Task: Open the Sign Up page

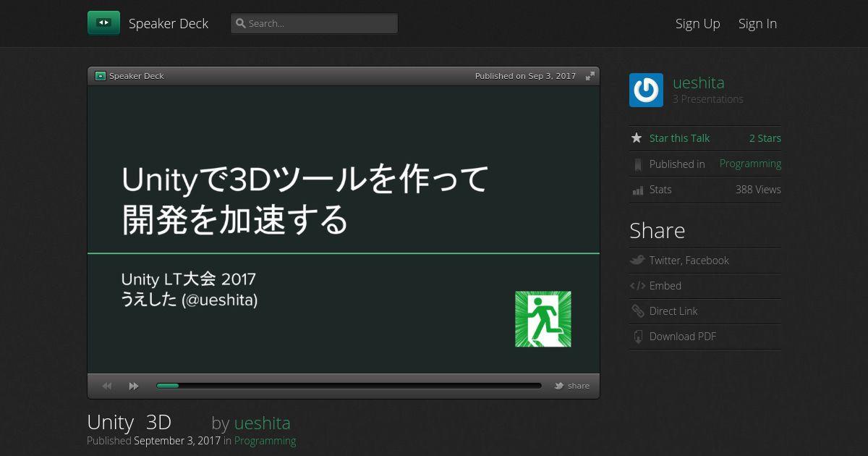Action: [x=698, y=23]
